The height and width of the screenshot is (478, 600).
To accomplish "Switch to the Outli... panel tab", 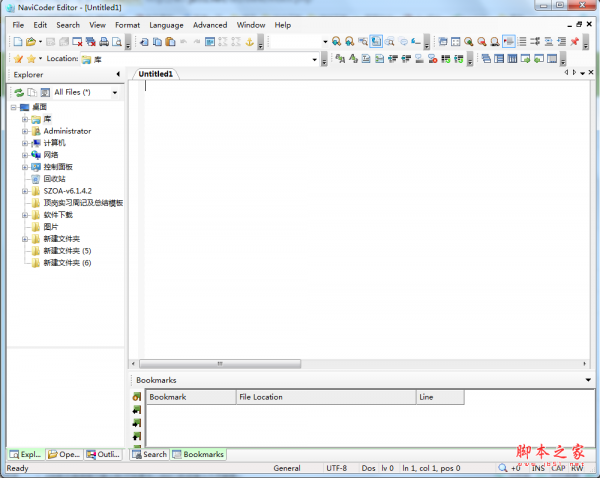I will click(x=103, y=454).
